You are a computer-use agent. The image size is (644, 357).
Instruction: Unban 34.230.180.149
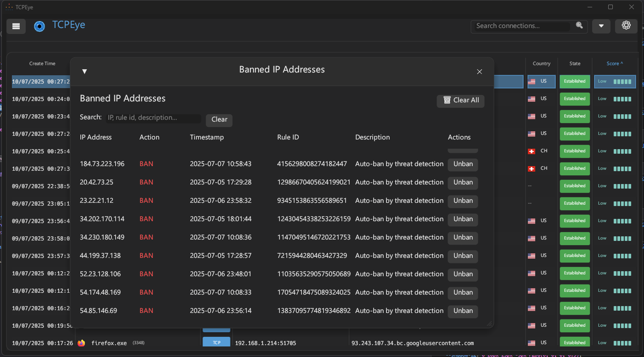point(463,238)
